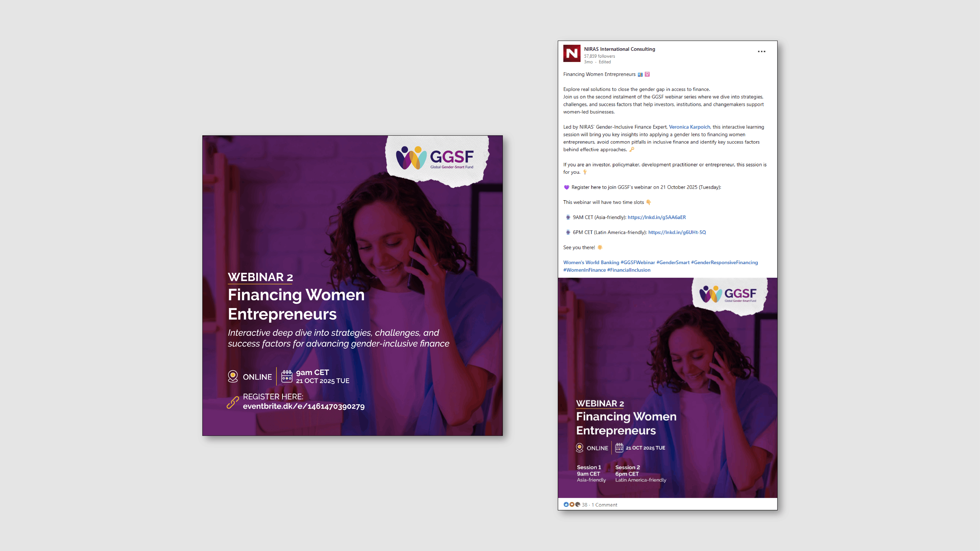Viewport: 980px width, 551px height.
Task: Click the Women's World Banking mention
Action: point(591,263)
